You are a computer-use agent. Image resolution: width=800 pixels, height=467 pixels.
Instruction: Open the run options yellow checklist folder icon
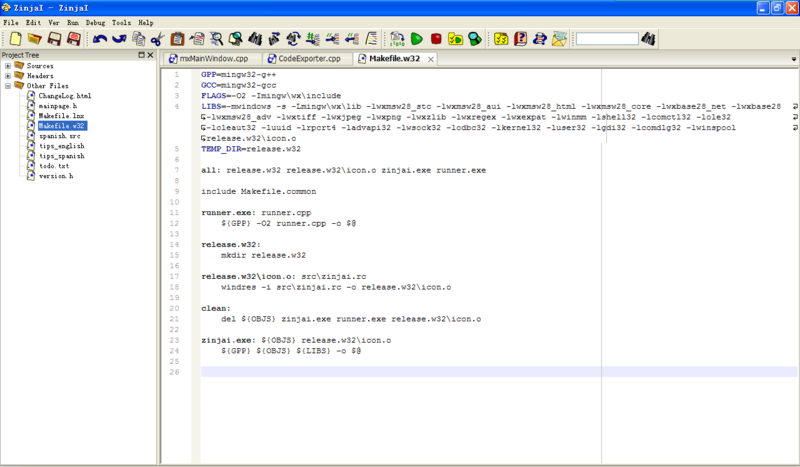tap(455, 39)
